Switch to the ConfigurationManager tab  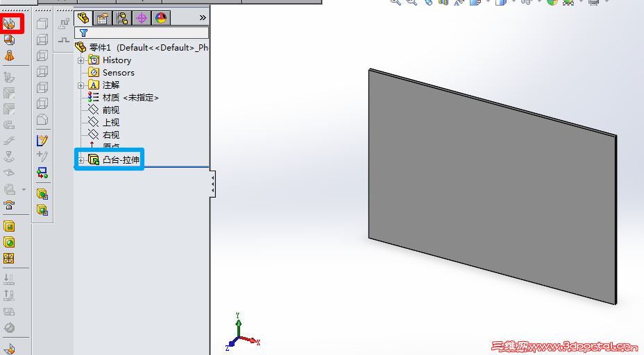click(x=122, y=17)
